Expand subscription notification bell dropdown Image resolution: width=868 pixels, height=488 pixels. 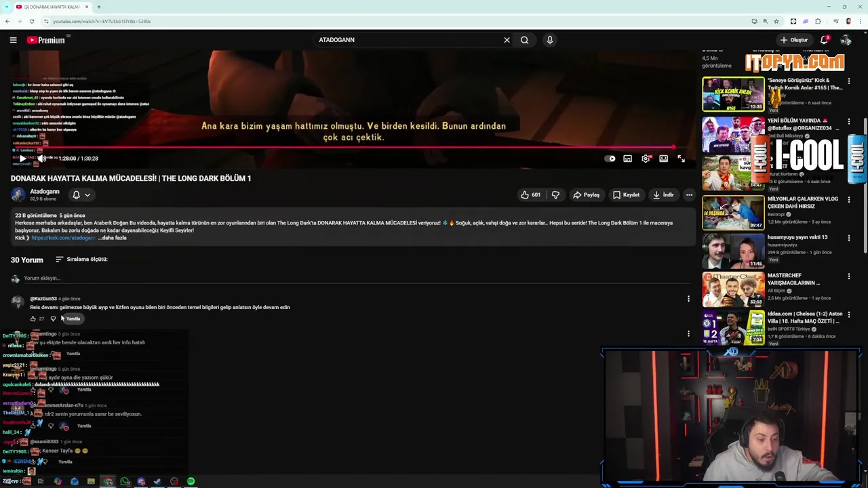[x=81, y=195]
